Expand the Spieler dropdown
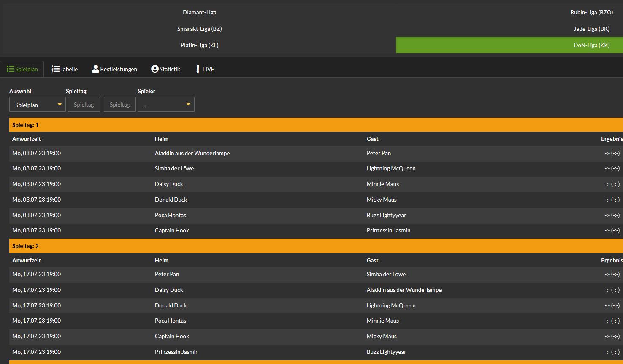The image size is (623, 364). (x=166, y=105)
